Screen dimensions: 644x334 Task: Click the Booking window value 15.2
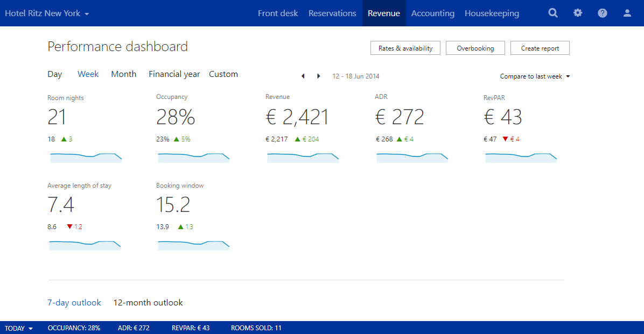point(173,205)
